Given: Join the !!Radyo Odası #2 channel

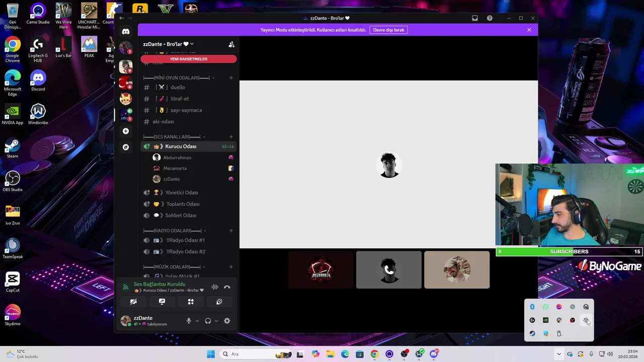Looking at the screenshot, I should point(189,251).
